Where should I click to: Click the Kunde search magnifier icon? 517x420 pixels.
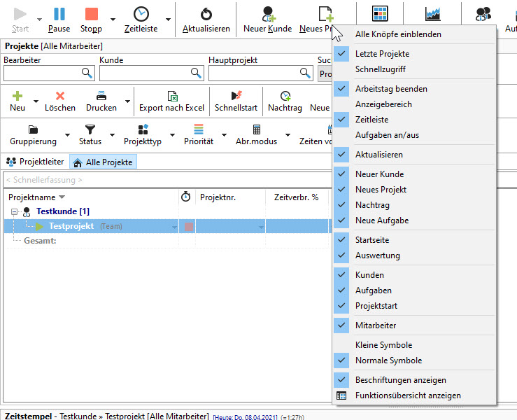pyautogui.click(x=196, y=73)
